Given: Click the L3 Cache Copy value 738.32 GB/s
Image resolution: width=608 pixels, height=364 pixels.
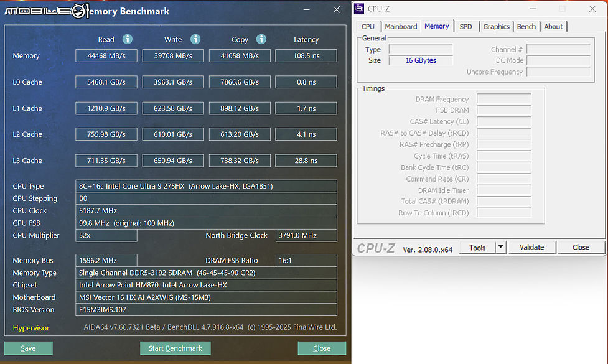Looking at the screenshot, I should pyautogui.click(x=240, y=161).
